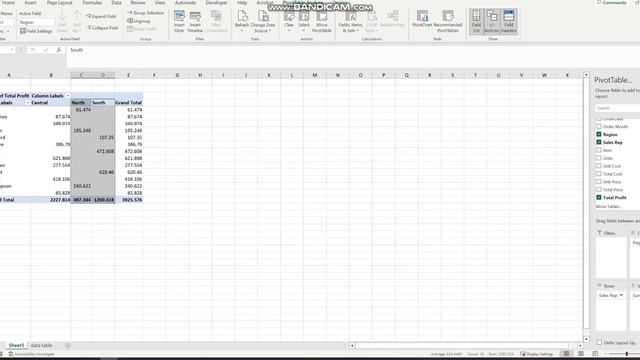Click the Comments button
The height and width of the screenshot is (360, 640).
pos(611,3)
